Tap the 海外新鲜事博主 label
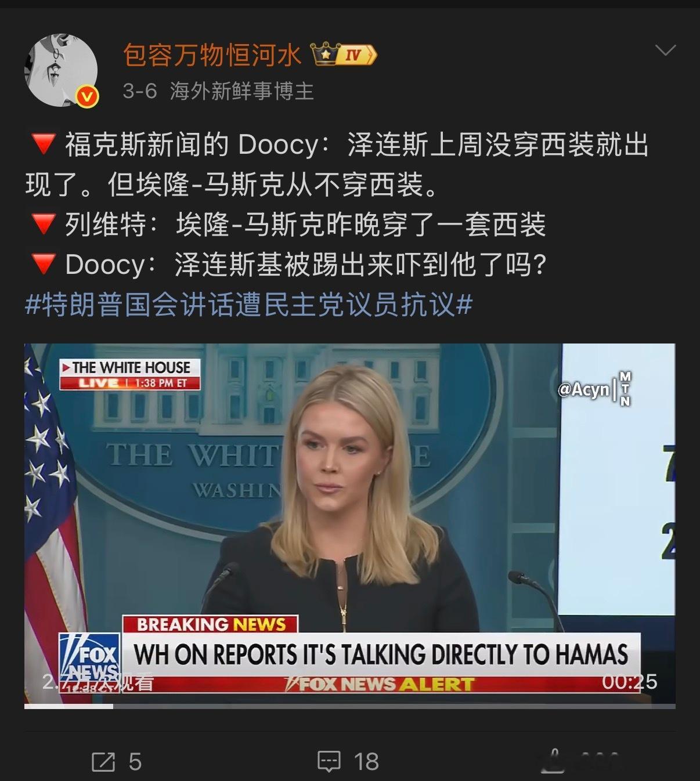This screenshot has height=781, width=700. pos(241,91)
